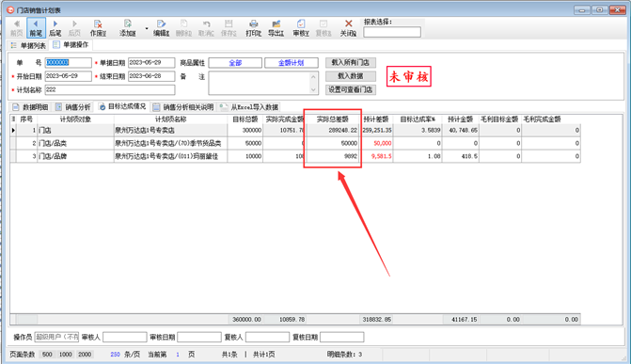The image size is (631, 364).
Task: Click the 目标总额 column header
Action: [245, 119]
